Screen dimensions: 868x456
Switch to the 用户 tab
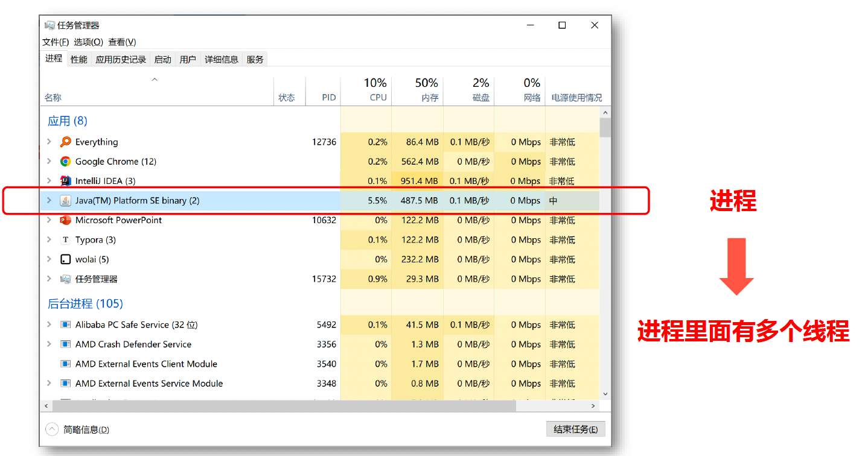(x=188, y=59)
